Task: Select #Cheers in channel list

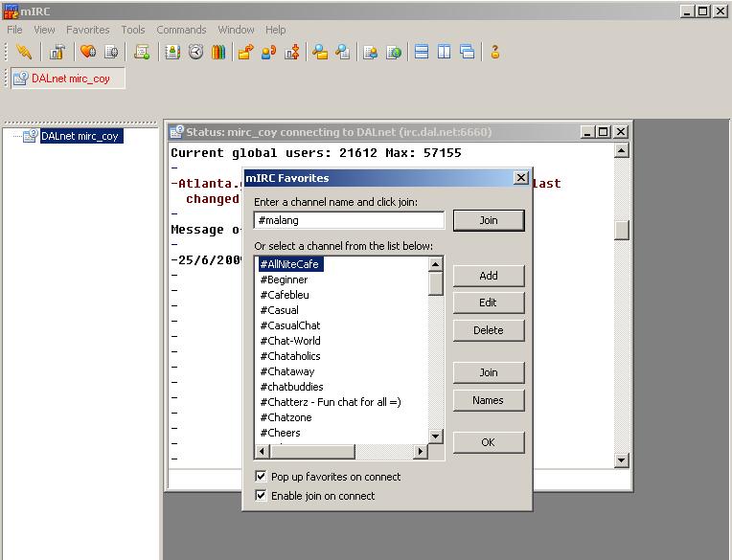Action: coord(281,433)
